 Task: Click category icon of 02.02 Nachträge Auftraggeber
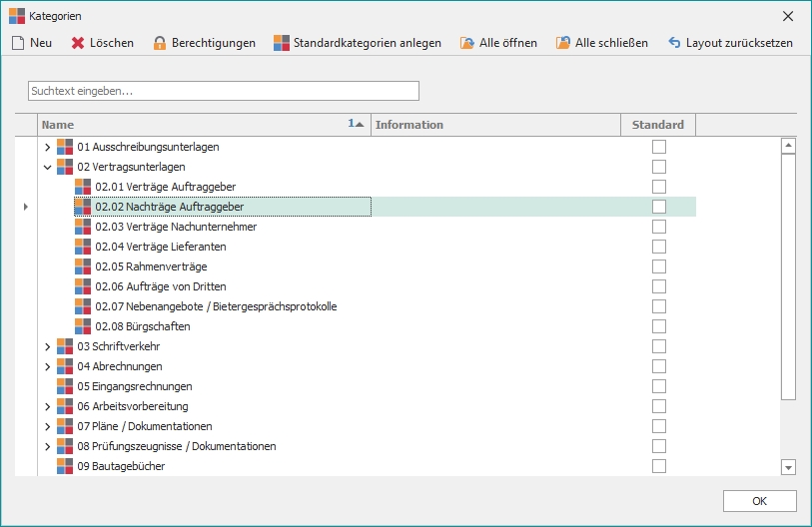pos(83,207)
